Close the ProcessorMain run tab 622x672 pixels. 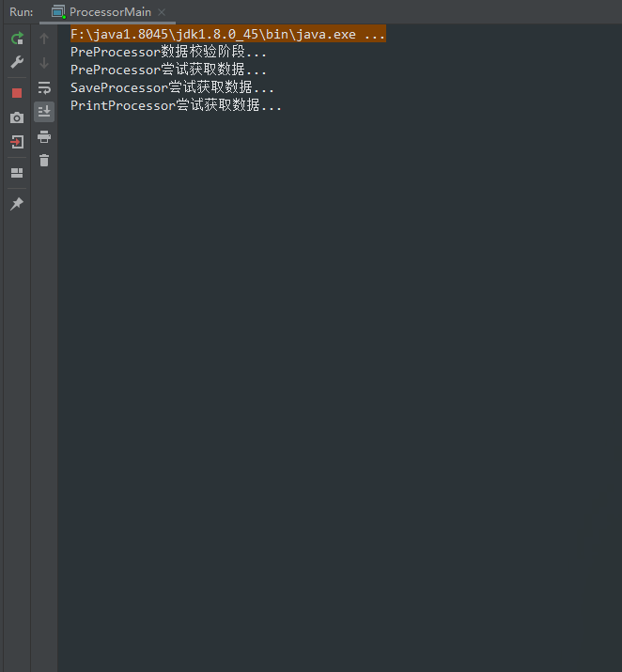[162, 12]
